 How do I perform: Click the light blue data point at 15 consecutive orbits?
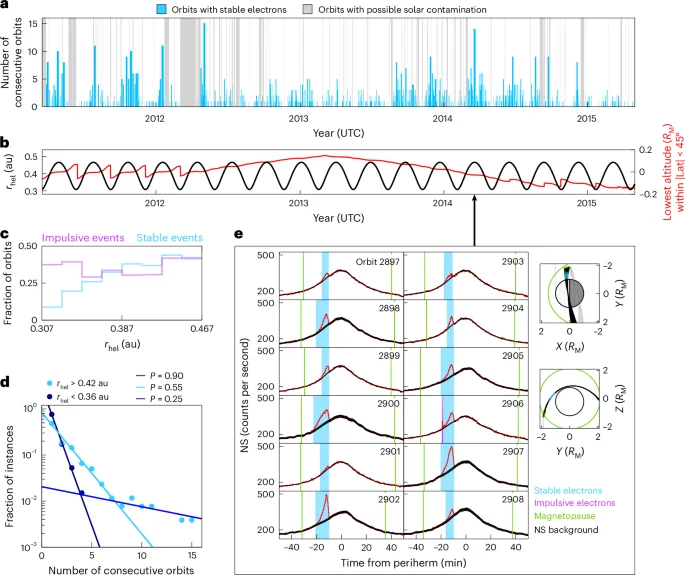coord(191,520)
